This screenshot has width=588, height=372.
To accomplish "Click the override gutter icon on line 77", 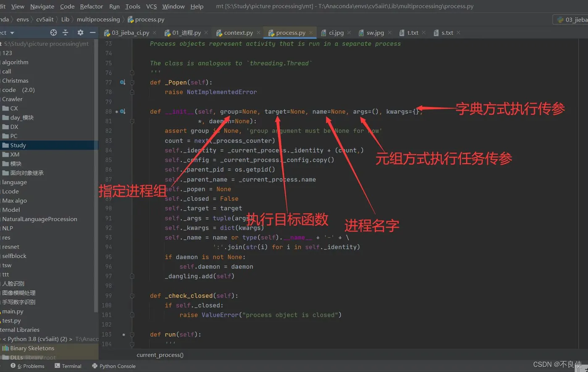I will pyautogui.click(x=123, y=82).
